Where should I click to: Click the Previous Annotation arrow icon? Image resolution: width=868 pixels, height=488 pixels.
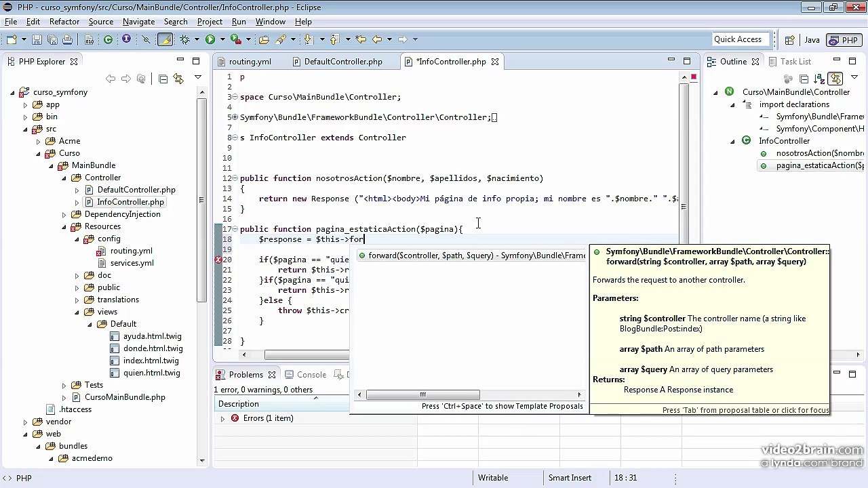[334, 39]
